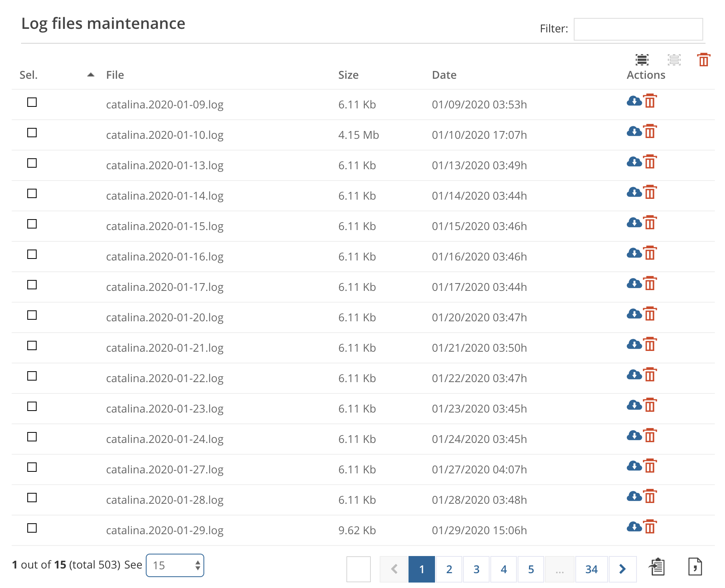Click into the Filter text field
Screen dimensions: 725x588
pos(638,29)
